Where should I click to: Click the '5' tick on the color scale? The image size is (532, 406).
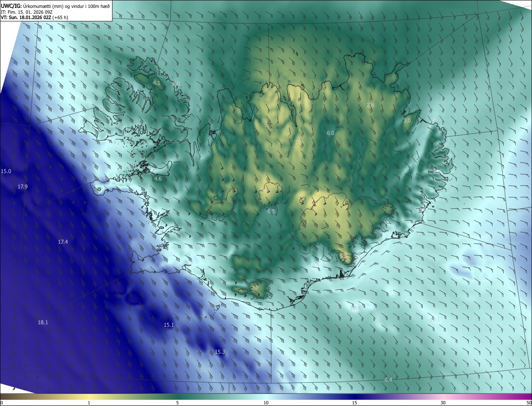[x=177, y=403]
